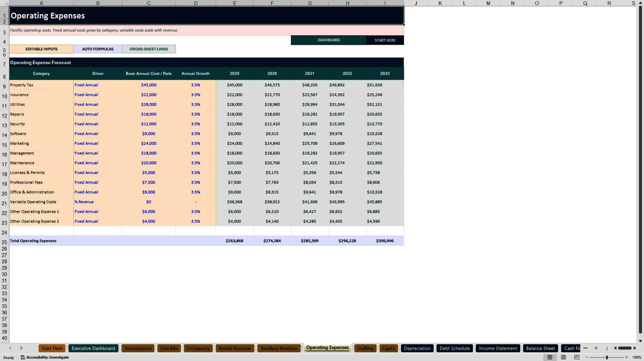Select the Base Annual Cost / Rate header
The image size is (644, 361).
coord(149,73)
